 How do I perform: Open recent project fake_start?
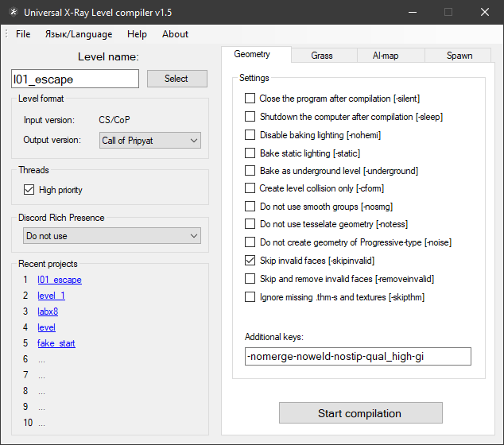point(56,343)
